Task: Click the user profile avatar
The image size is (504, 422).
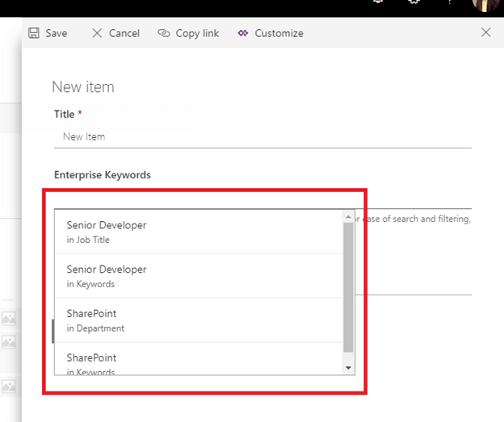Action: coord(485,5)
